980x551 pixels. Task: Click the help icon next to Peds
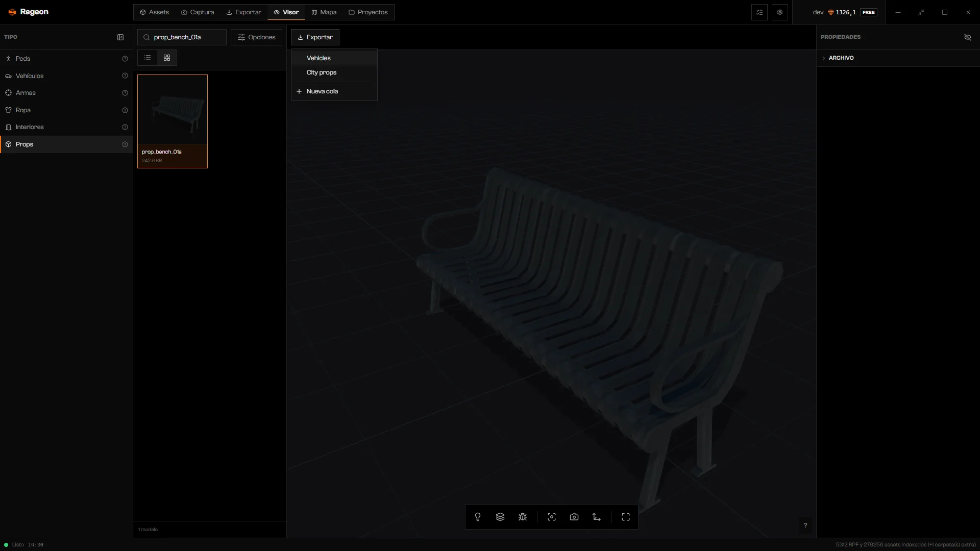tap(125, 59)
